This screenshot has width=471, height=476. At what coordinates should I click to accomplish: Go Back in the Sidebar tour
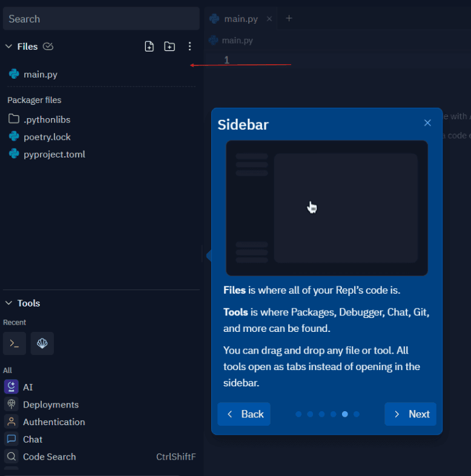(x=244, y=414)
